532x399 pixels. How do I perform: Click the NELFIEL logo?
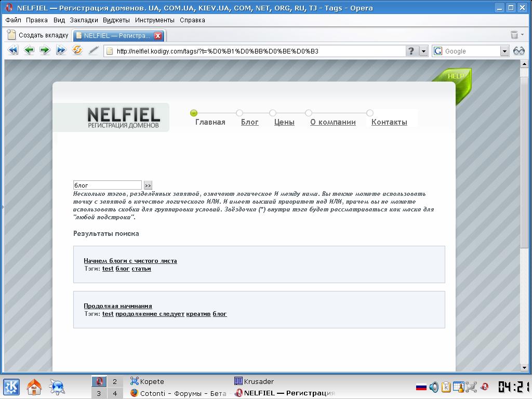point(124,118)
